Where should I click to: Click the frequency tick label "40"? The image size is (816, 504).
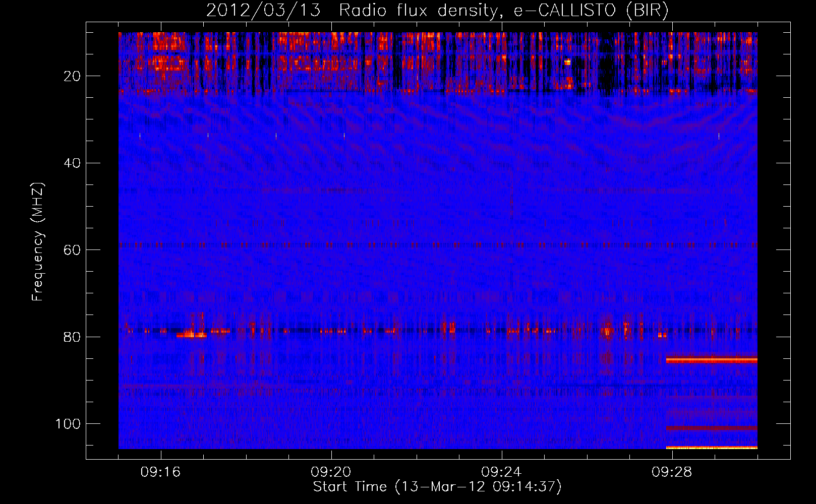pyautogui.click(x=72, y=163)
